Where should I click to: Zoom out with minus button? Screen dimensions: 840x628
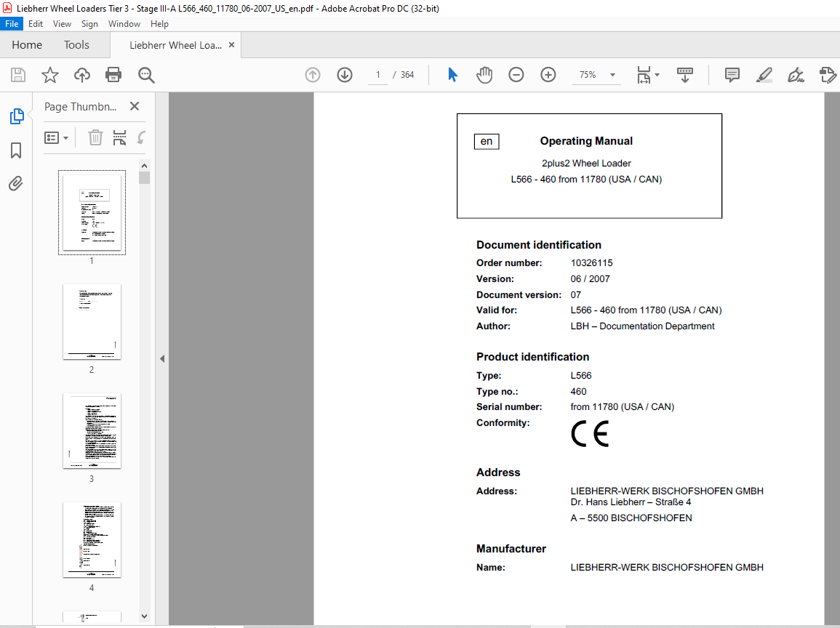(516, 75)
